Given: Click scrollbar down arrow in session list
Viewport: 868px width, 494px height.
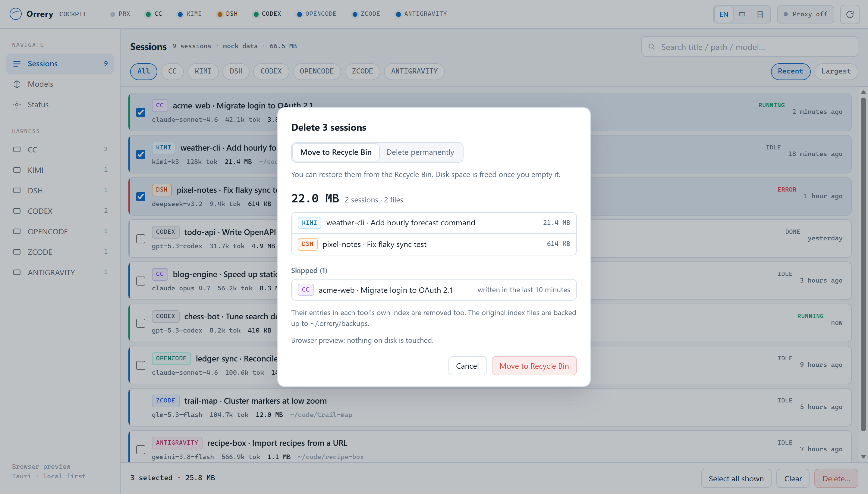Looking at the screenshot, I should [863, 457].
